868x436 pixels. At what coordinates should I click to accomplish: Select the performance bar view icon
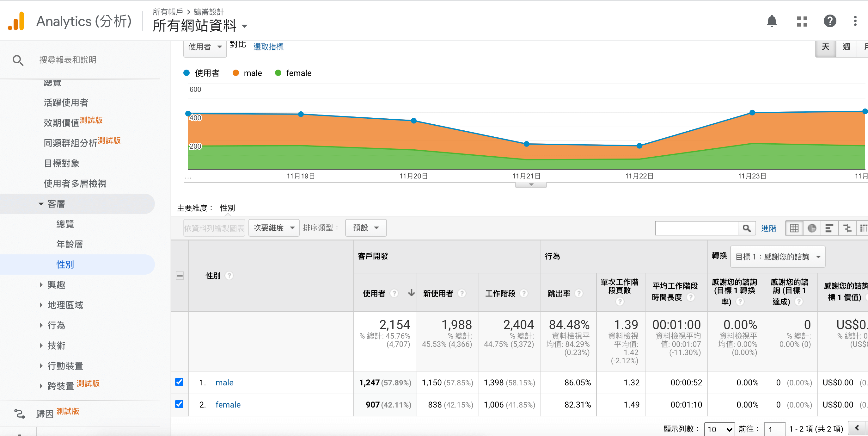[829, 228]
